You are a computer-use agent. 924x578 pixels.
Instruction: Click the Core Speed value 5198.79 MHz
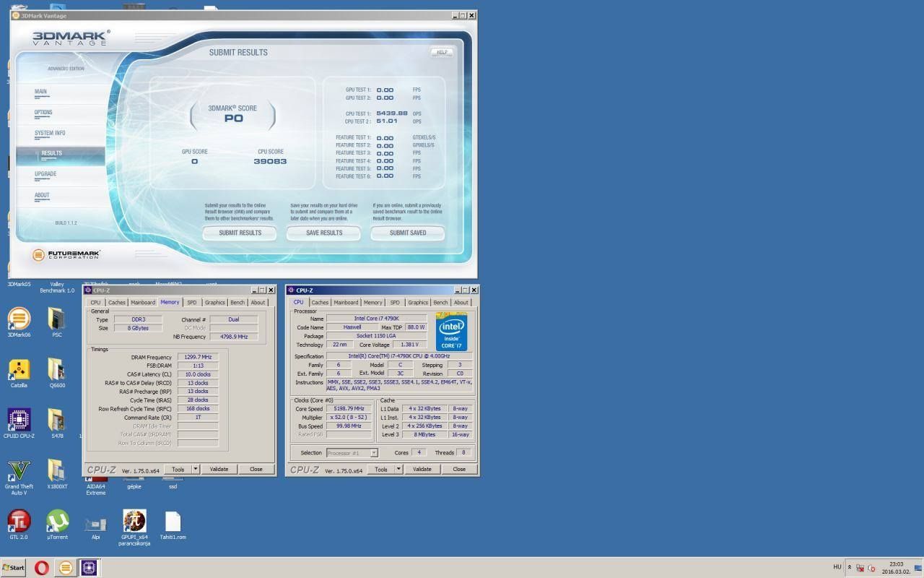349,409
